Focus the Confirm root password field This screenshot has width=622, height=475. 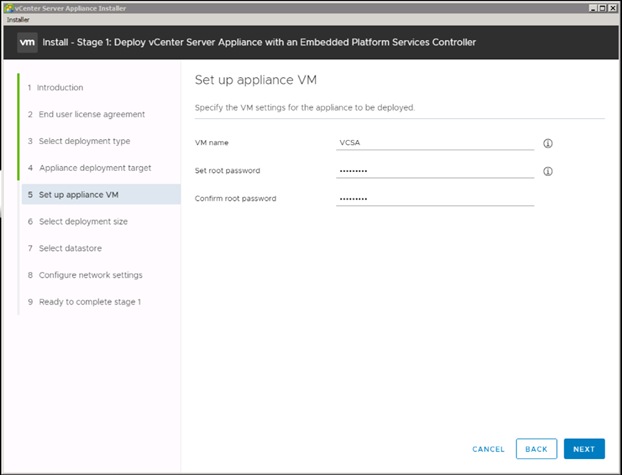[x=435, y=199]
